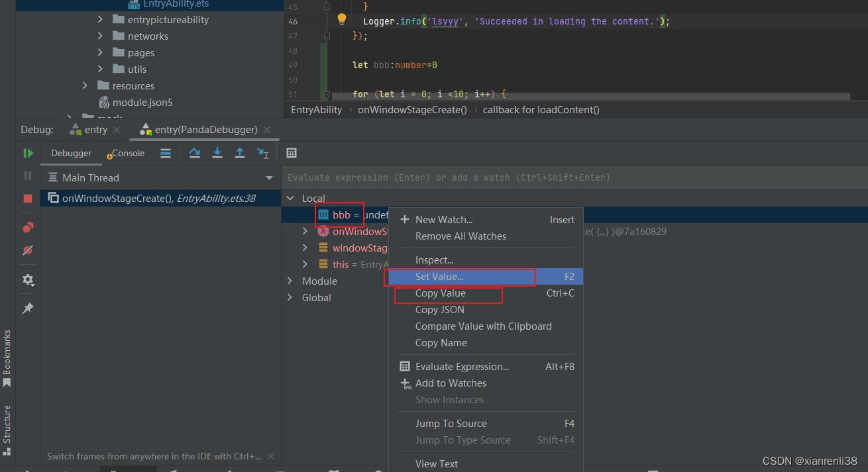The image size is (868, 472).
Task: Close the entry(PandaDebugger) session tab
Action: (267, 130)
